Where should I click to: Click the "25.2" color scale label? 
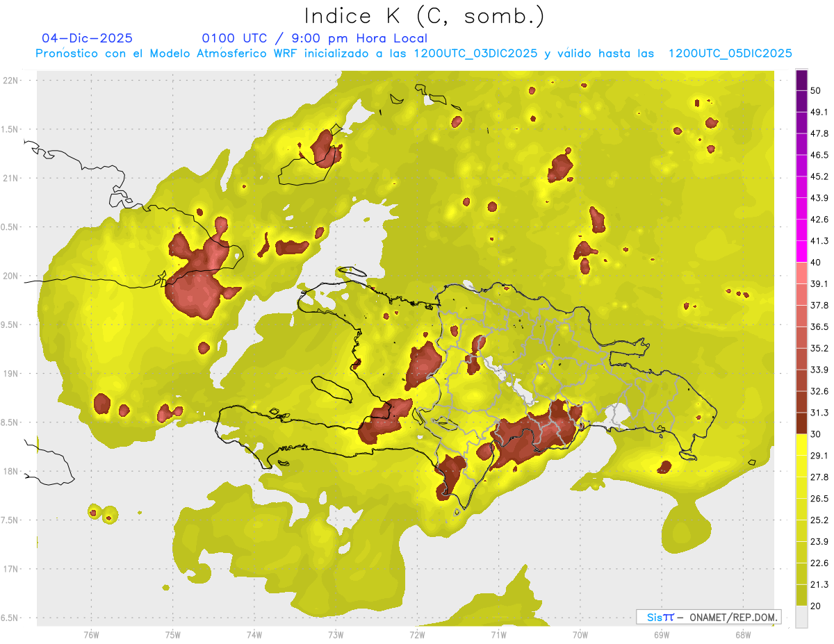pyautogui.click(x=819, y=520)
